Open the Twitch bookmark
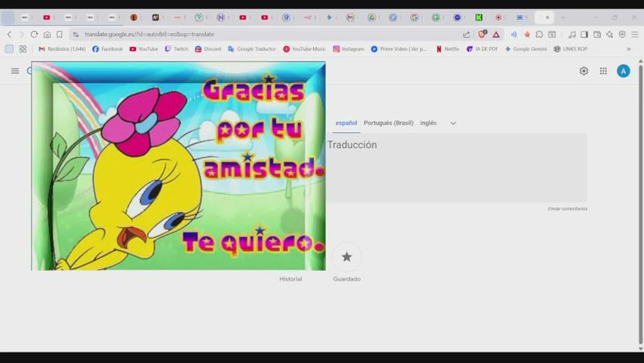644x363 pixels. pyautogui.click(x=176, y=49)
